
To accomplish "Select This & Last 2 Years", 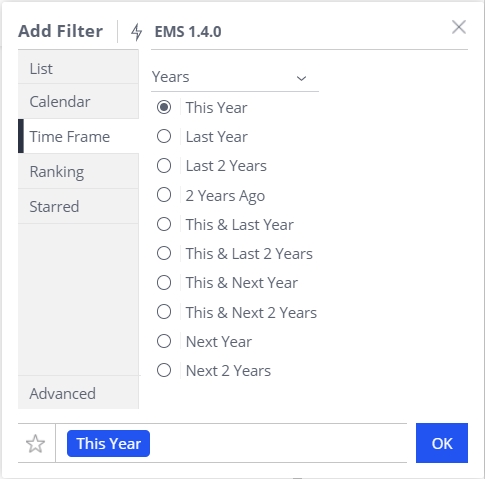I will [164, 253].
